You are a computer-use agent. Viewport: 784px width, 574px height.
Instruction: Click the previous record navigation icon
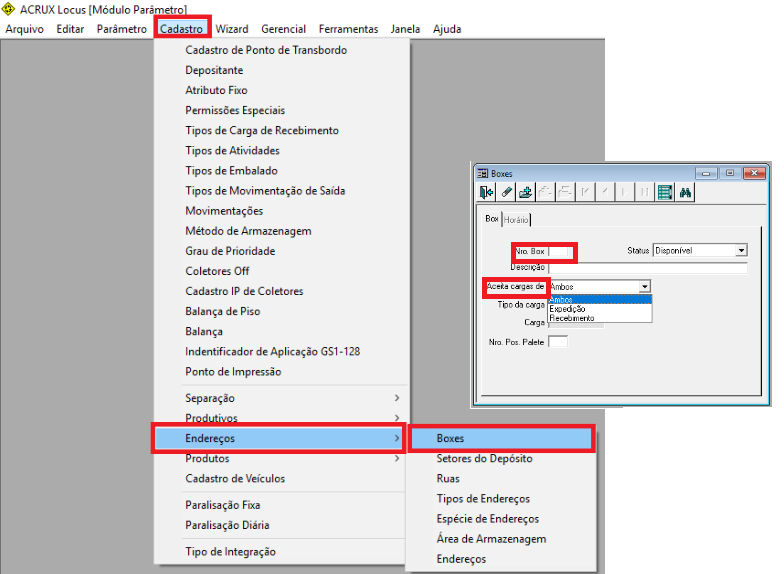click(x=605, y=192)
